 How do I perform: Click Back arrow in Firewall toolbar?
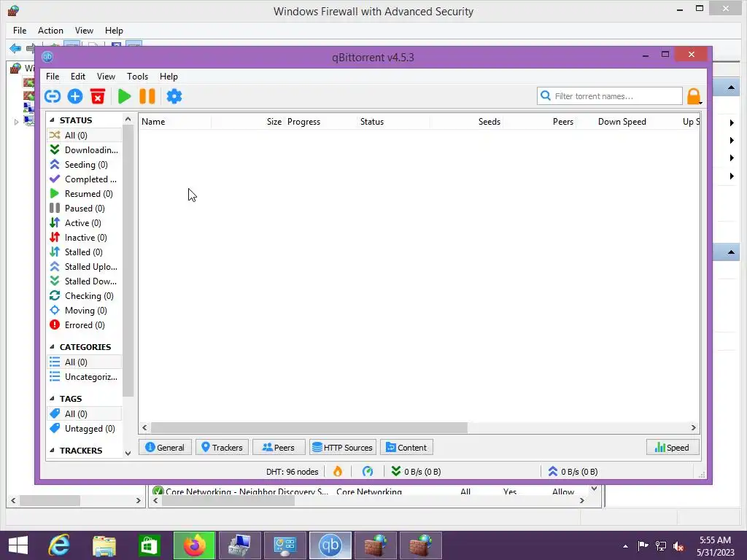(15, 48)
